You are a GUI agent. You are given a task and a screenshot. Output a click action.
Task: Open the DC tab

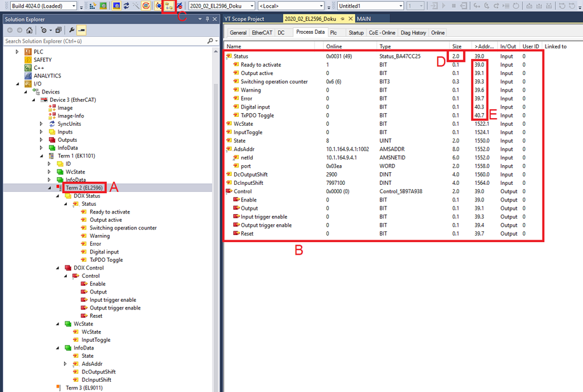pyautogui.click(x=281, y=33)
